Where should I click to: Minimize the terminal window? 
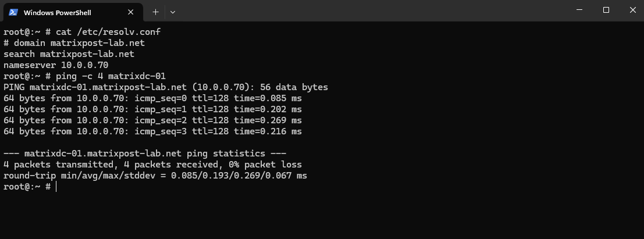(579, 10)
